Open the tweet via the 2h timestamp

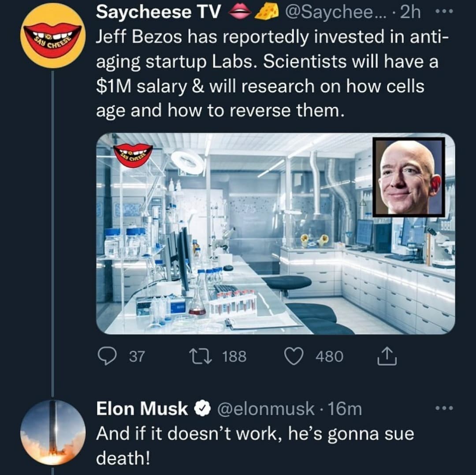[x=410, y=13]
